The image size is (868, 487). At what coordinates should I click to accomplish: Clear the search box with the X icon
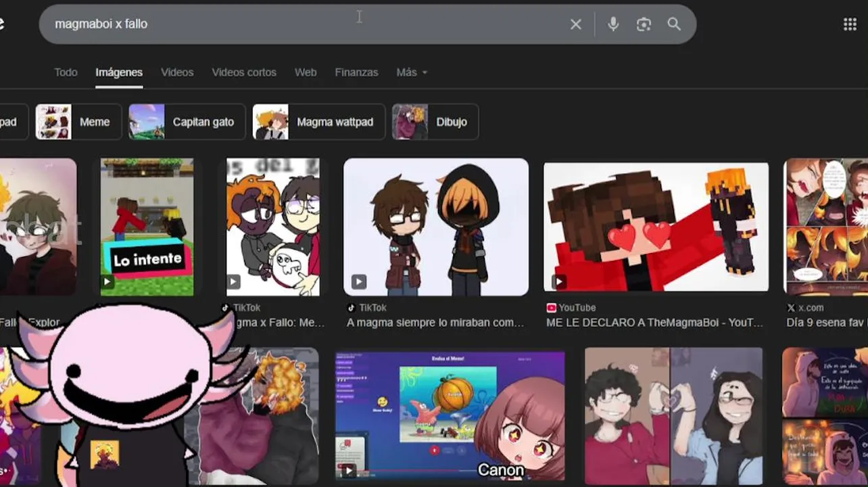576,24
